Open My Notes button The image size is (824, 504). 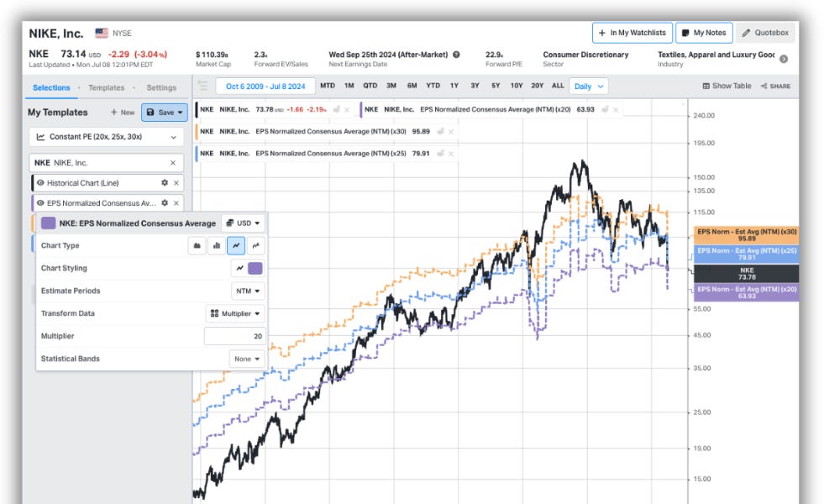pyautogui.click(x=704, y=33)
